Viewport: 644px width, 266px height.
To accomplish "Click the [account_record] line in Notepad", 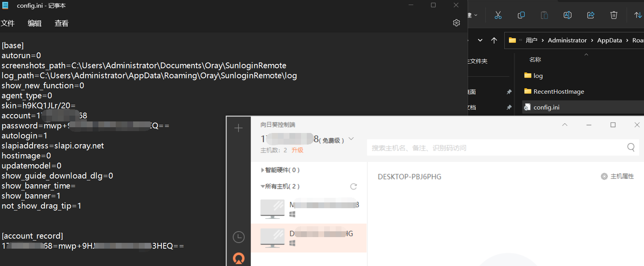I will pyautogui.click(x=32, y=236).
